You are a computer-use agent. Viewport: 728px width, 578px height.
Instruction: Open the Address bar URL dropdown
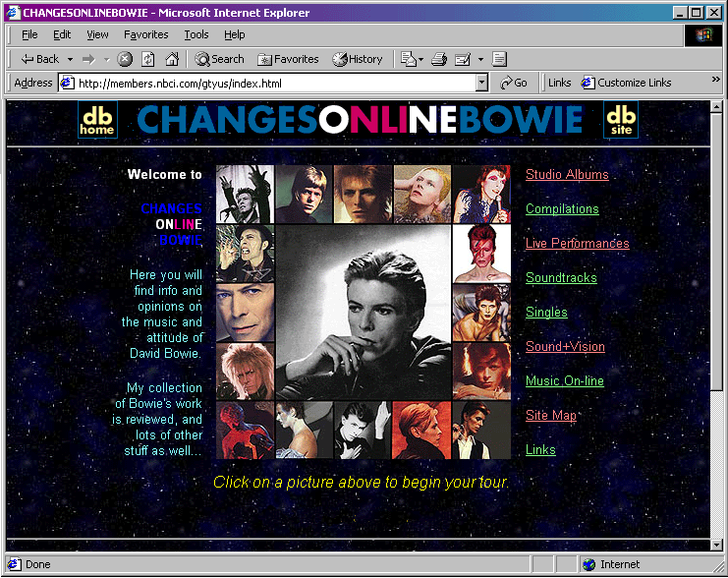pos(481,84)
